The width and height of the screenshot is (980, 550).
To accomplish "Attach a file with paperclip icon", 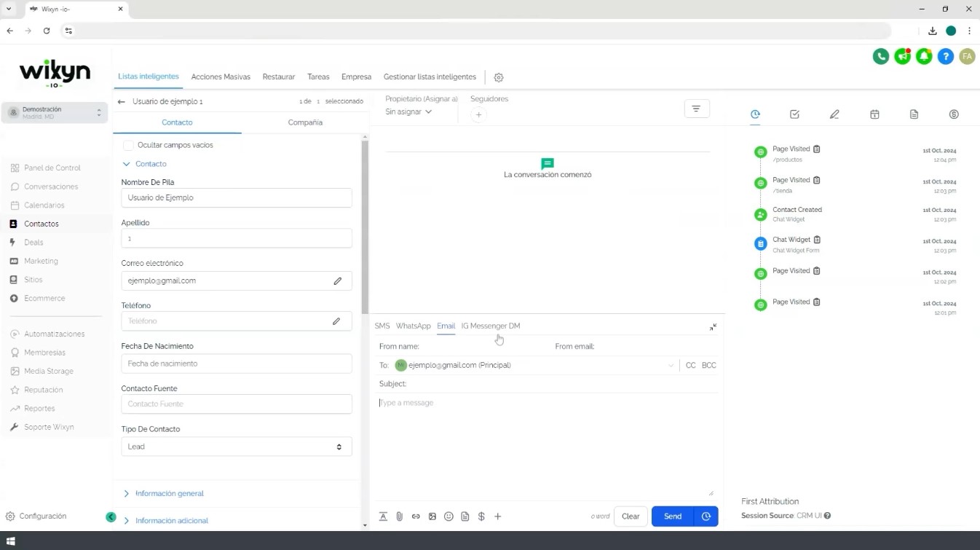I will [x=400, y=516].
